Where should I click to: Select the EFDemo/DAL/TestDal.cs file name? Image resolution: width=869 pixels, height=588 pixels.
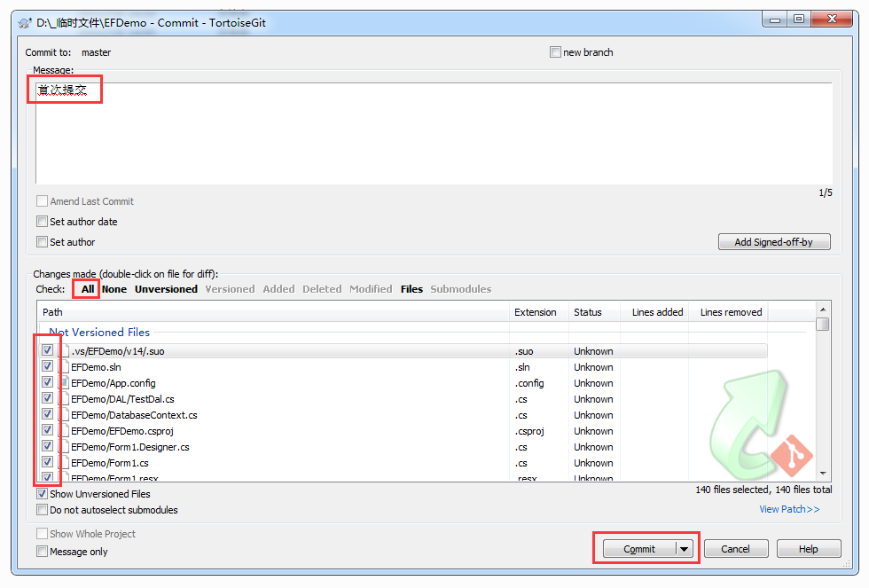coord(122,399)
